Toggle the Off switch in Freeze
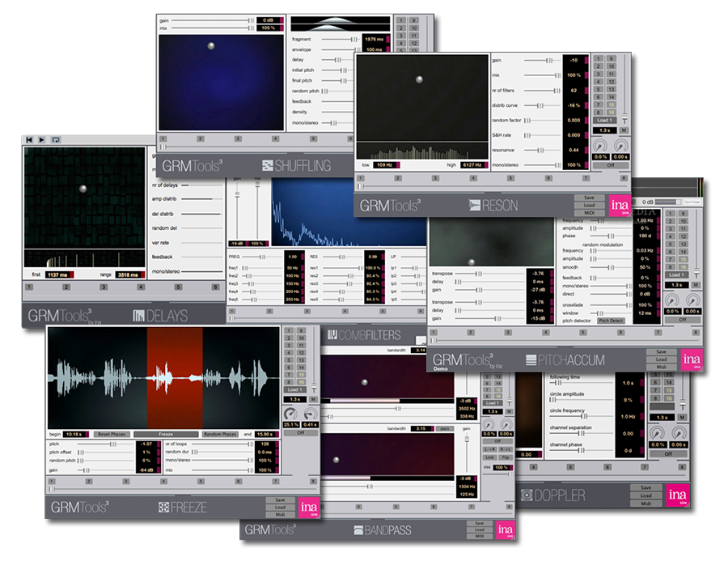This screenshot has height=561, width=728. tap(301, 432)
